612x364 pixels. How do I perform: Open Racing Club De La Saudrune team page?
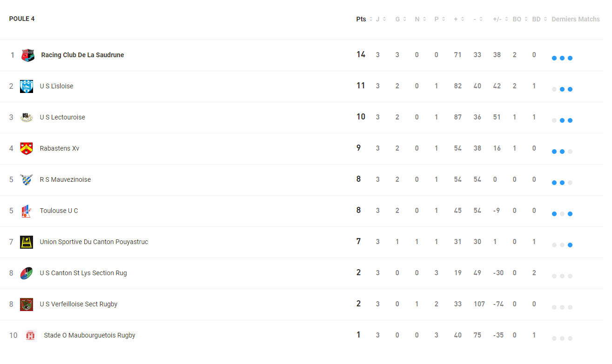82,55
